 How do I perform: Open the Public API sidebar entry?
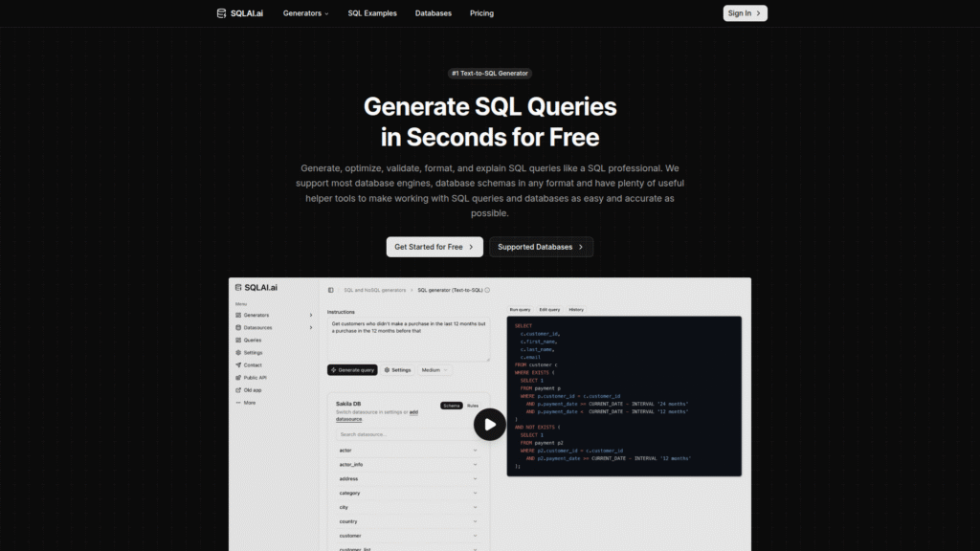coord(255,378)
